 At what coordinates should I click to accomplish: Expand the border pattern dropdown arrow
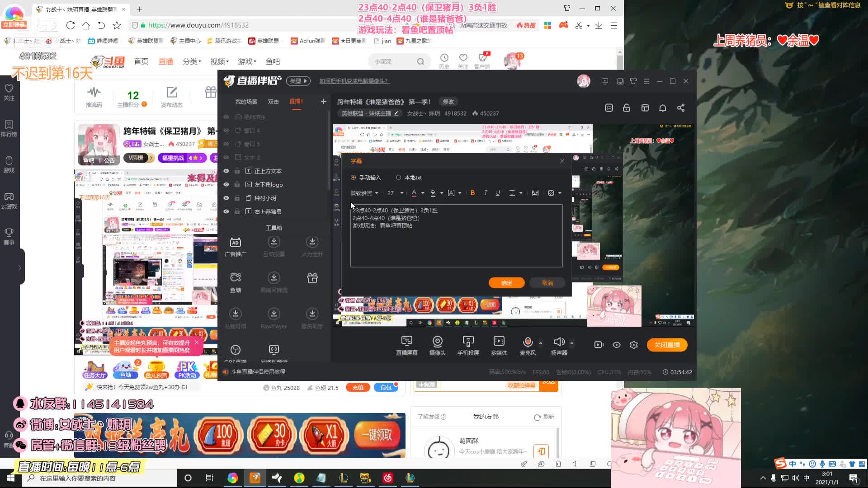point(560,193)
